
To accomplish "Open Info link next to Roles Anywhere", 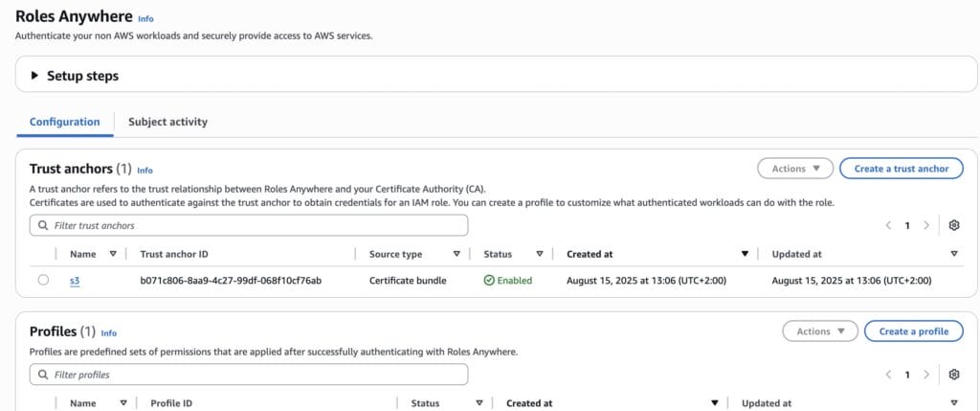I will (145, 18).
